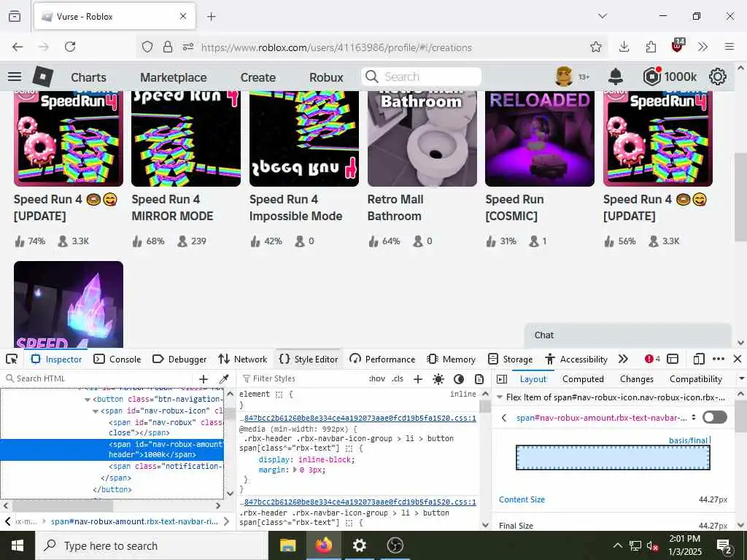Open Responsive Design Mode icon
Image resolution: width=747 pixels, height=560 pixels.
point(699,359)
